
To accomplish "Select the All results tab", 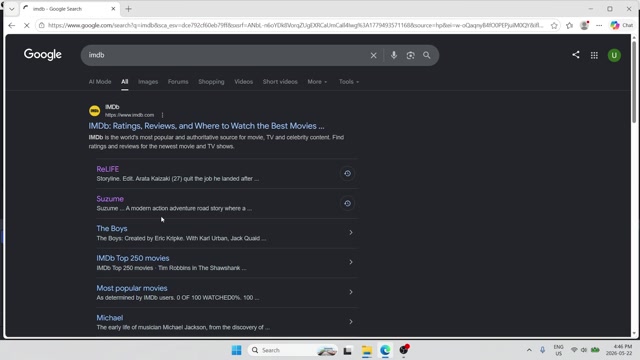I will [124, 82].
